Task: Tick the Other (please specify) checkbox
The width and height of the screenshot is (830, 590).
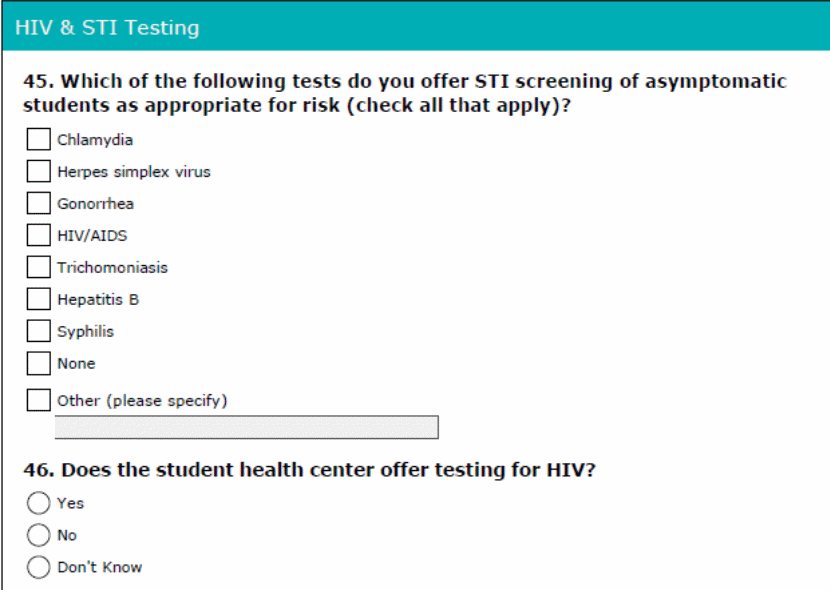Action: pos(38,400)
